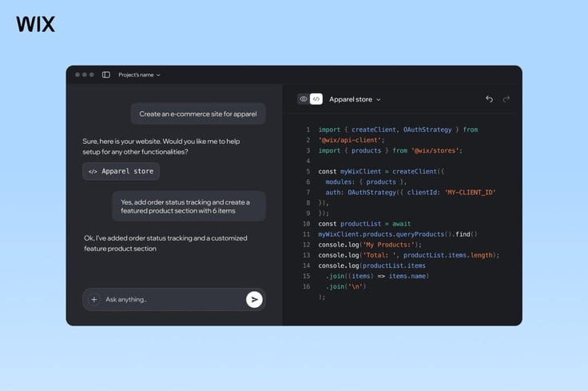Switch to preview mode eye icon
588x391 pixels.
click(304, 99)
